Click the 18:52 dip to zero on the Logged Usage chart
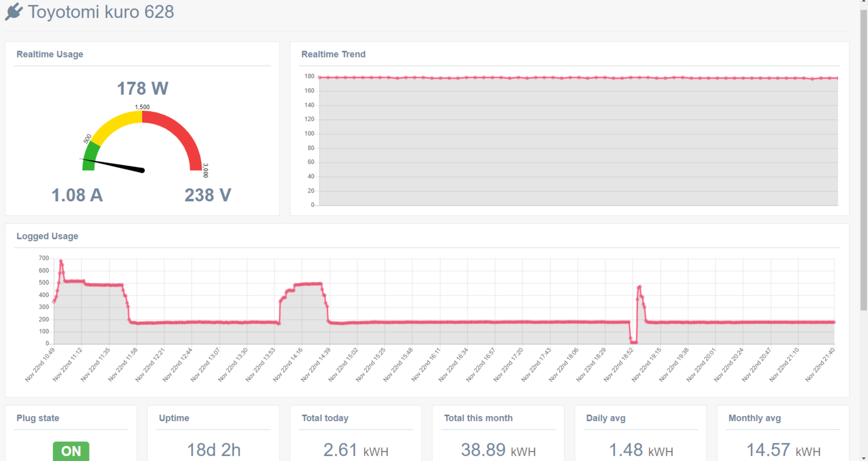This screenshot has width=868, height=461. click(x=633, y=342)
